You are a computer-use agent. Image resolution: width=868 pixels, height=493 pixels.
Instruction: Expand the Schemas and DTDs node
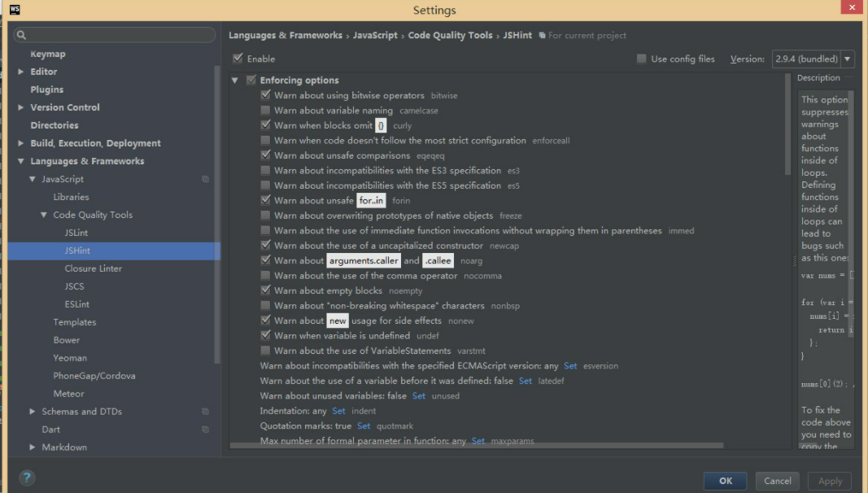32,412
